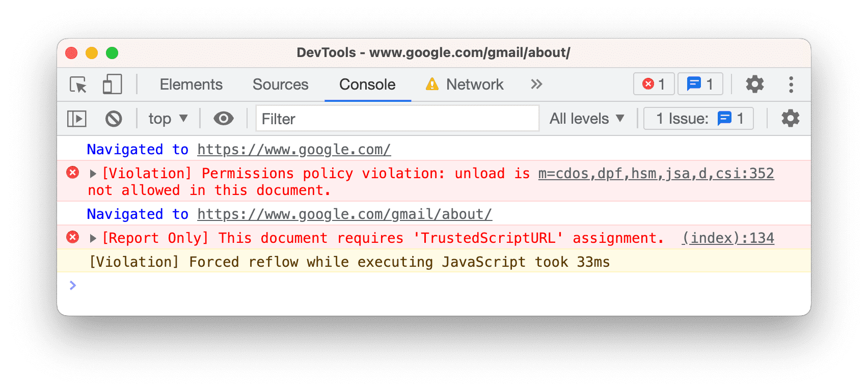The image size is (868, 391).
Task: Open the Network panel
Action: pos(474,85)
